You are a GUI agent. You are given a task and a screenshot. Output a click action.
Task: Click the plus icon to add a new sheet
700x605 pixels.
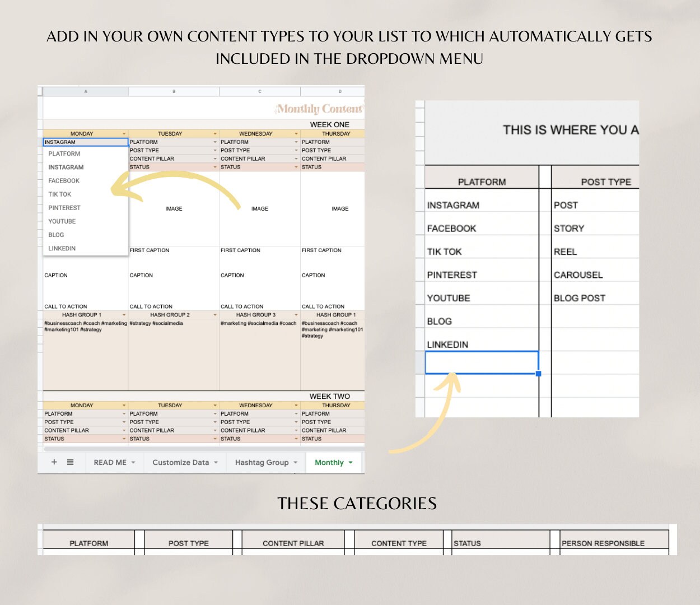(54, 462)
